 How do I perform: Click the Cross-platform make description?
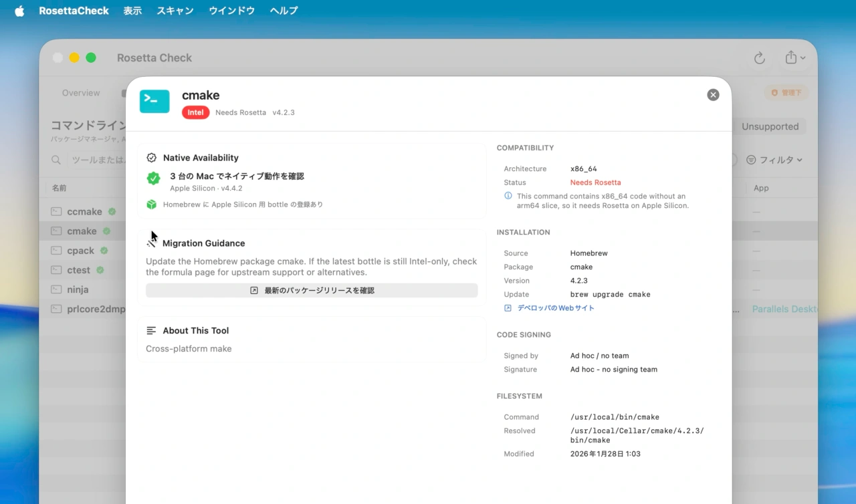coord(189,349)
